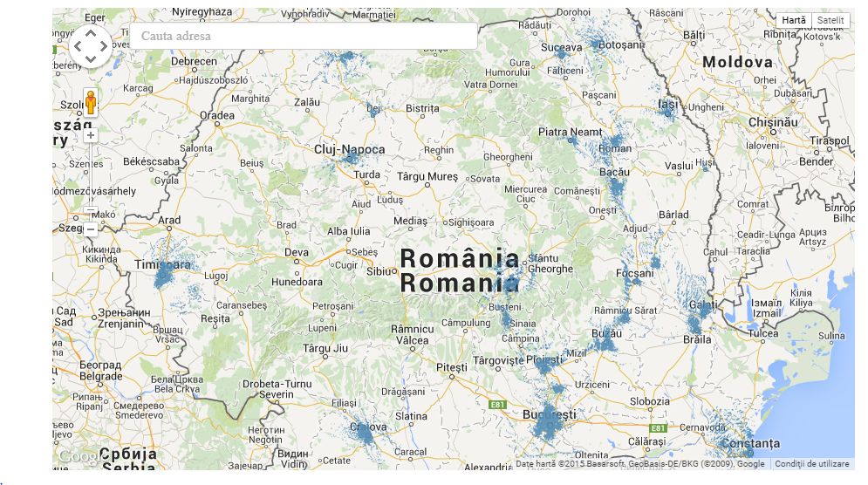This screenshot has height=485, width=868.
Task: Click the zoom slider handle
Action: 91,209
